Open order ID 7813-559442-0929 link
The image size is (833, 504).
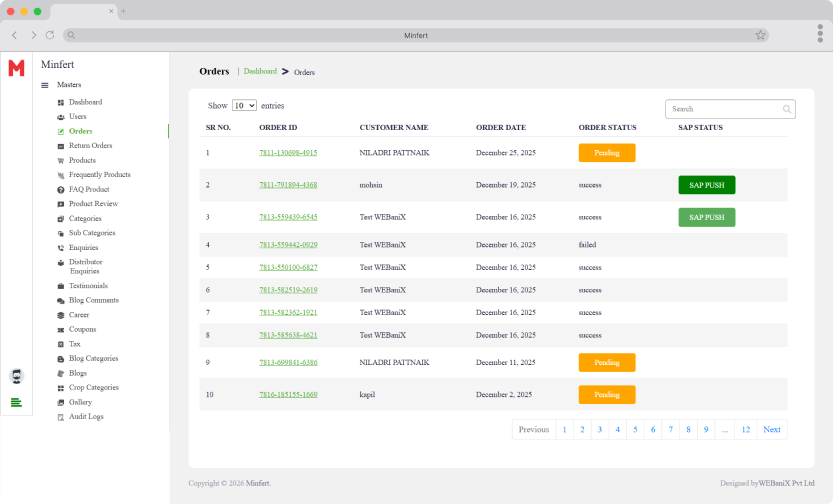pyautogui.click(x=288, y=245)
